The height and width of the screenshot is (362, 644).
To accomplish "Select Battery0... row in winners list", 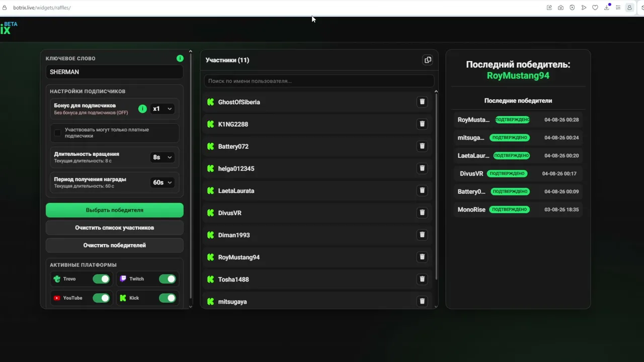I will click(518, 192).
